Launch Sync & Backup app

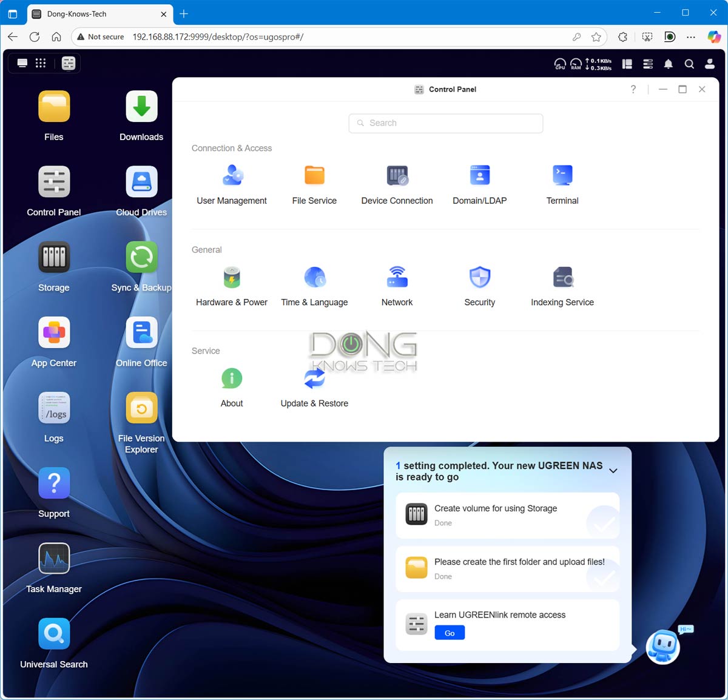(x=141, y=257)
